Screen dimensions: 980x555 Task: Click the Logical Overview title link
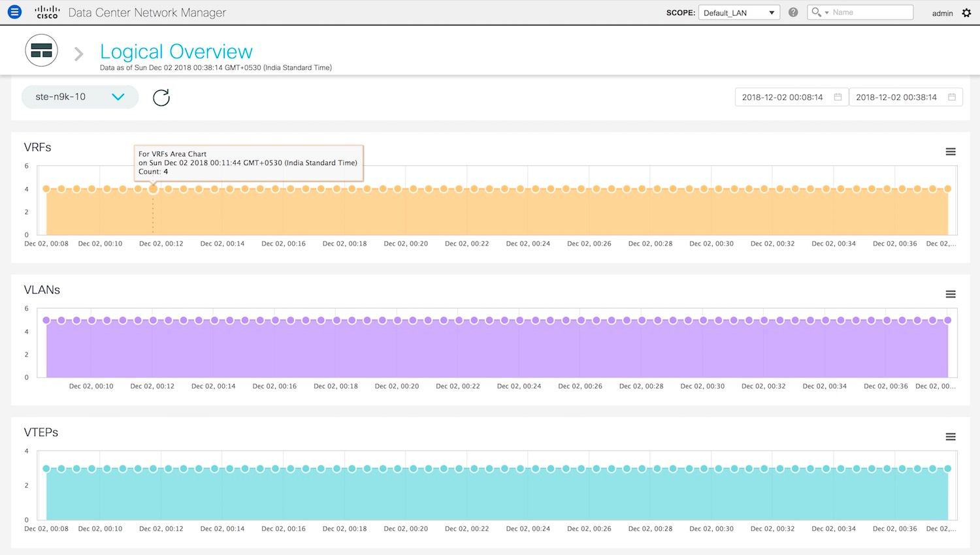(x=176, y=52)
